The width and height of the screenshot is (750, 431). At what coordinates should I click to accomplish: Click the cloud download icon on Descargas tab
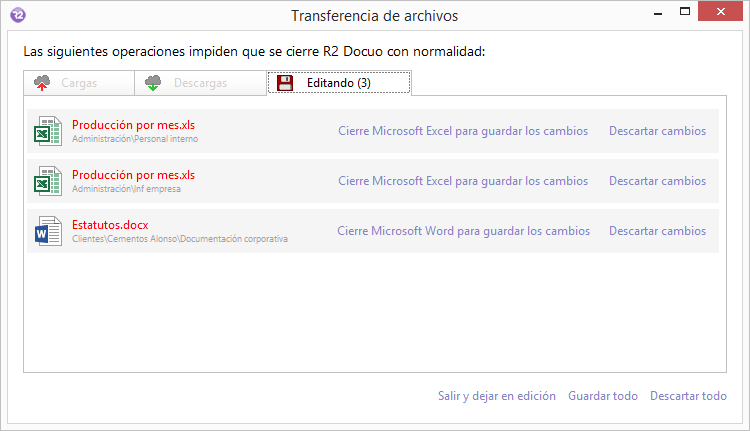click(153, 83)
